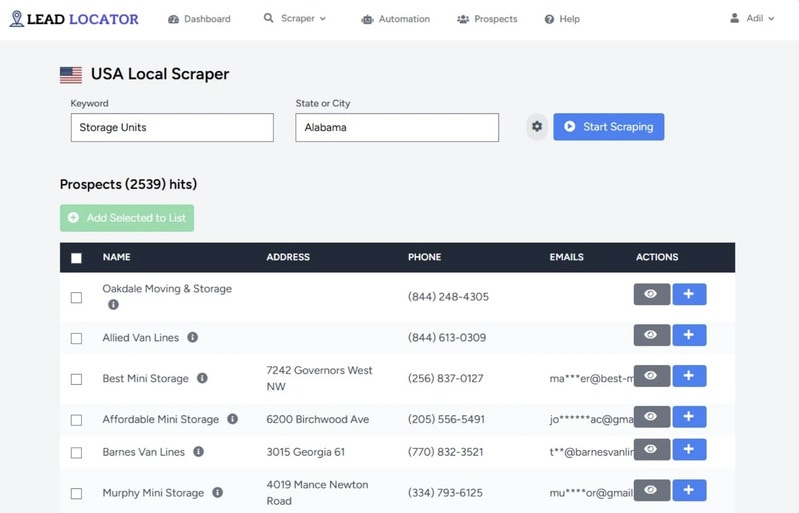
Task: View Oakdale Moving & Storage details eye icon
Action: click(651, 294)
